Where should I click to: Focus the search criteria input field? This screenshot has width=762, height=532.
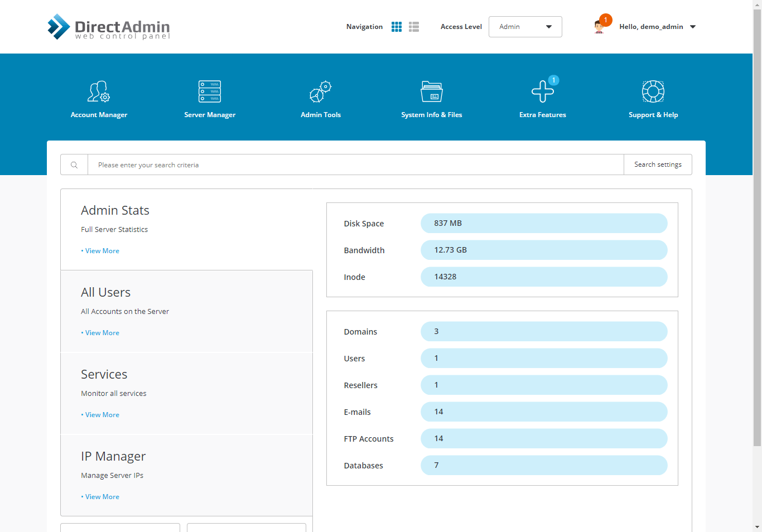[x=355, y=165]
